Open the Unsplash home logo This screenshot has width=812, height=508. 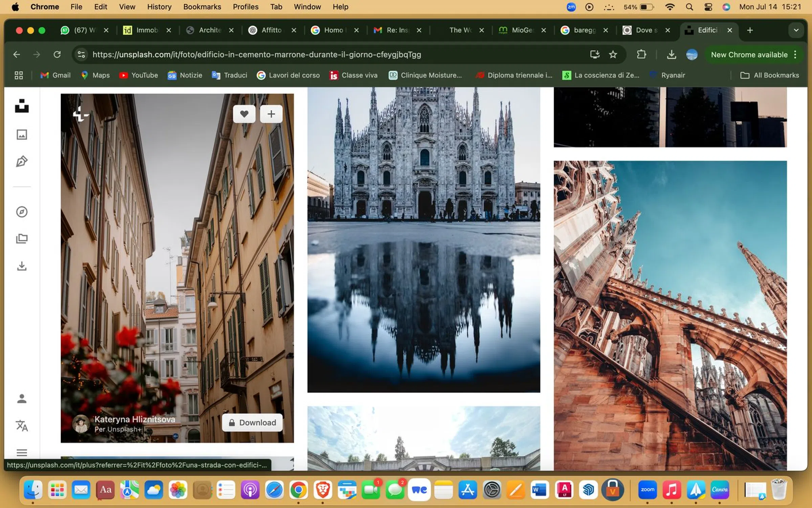tap(22, 106)
